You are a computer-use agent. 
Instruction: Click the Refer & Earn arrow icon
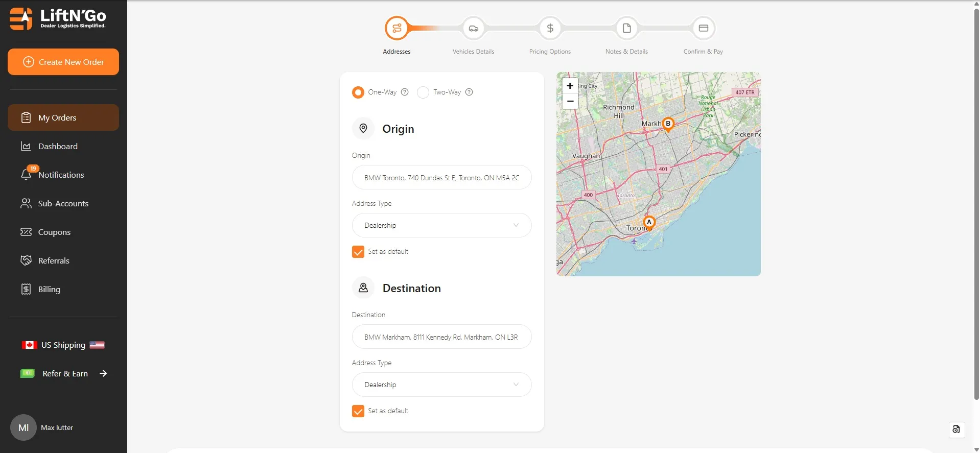[103, 373]
